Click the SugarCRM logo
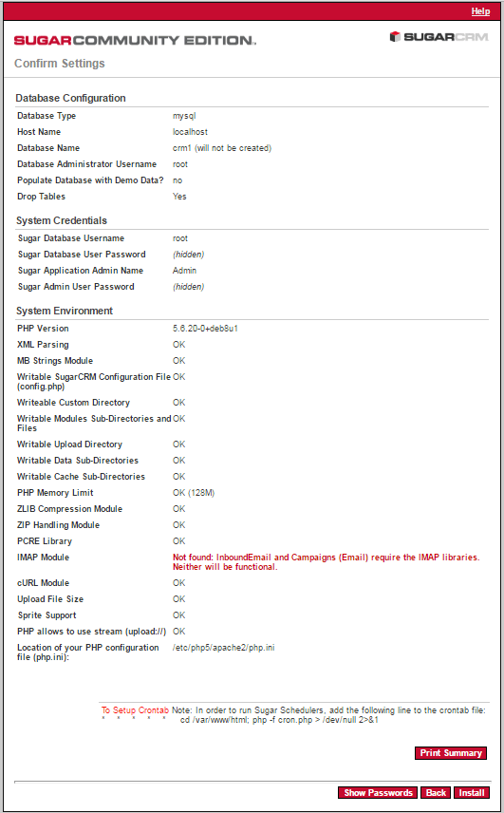Image resolution: width=504 pixels, height=813 pixels. tap(439, 37)
